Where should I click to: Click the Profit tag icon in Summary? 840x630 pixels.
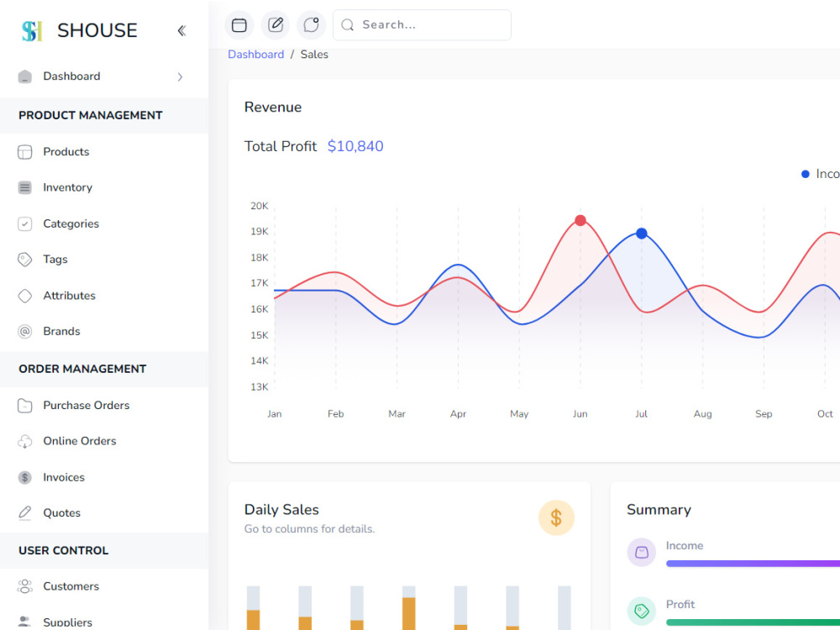(x=641, y=611)
